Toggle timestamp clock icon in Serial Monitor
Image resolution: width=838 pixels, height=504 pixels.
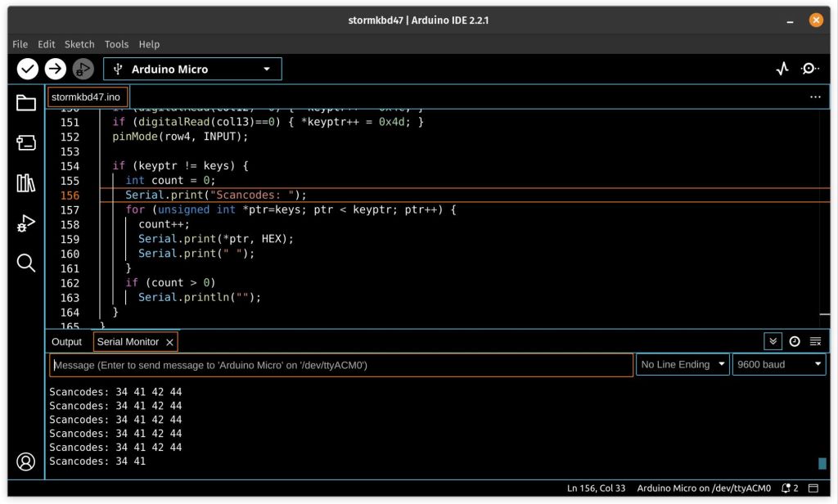(794, 341)
